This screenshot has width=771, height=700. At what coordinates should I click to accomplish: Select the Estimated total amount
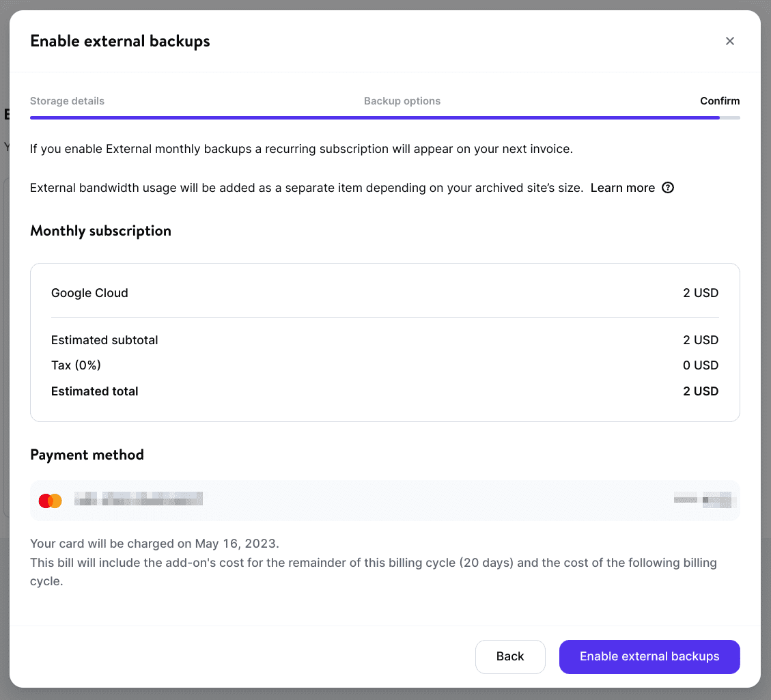pos(701,391)
